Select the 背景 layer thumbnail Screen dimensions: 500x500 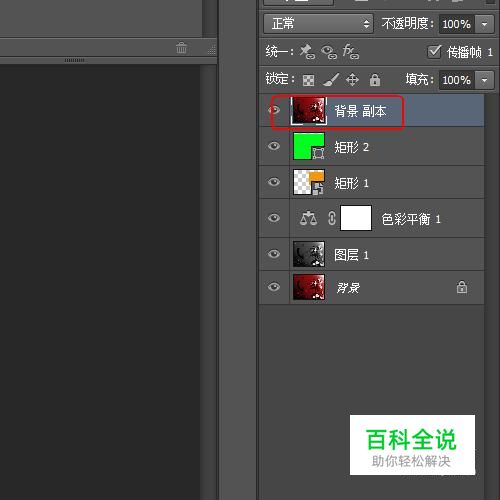click(x=309, y=287)
